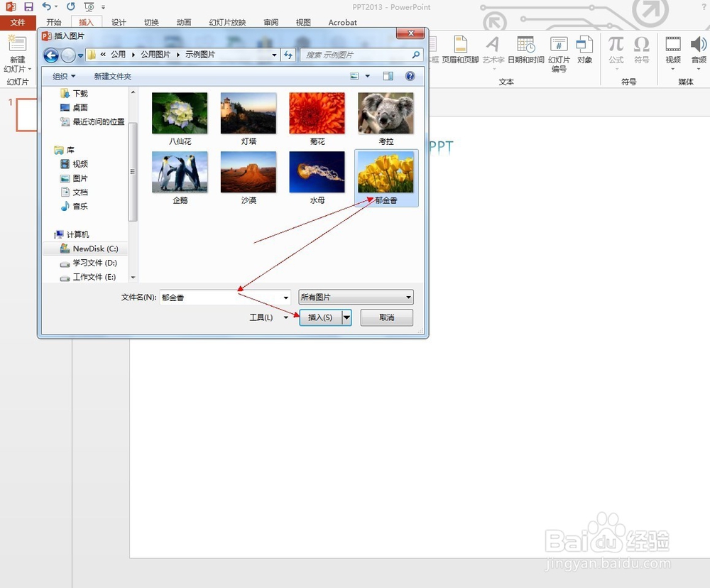
Task: Click the Equation (公式) pi icon
Action: tap(616, 45)
